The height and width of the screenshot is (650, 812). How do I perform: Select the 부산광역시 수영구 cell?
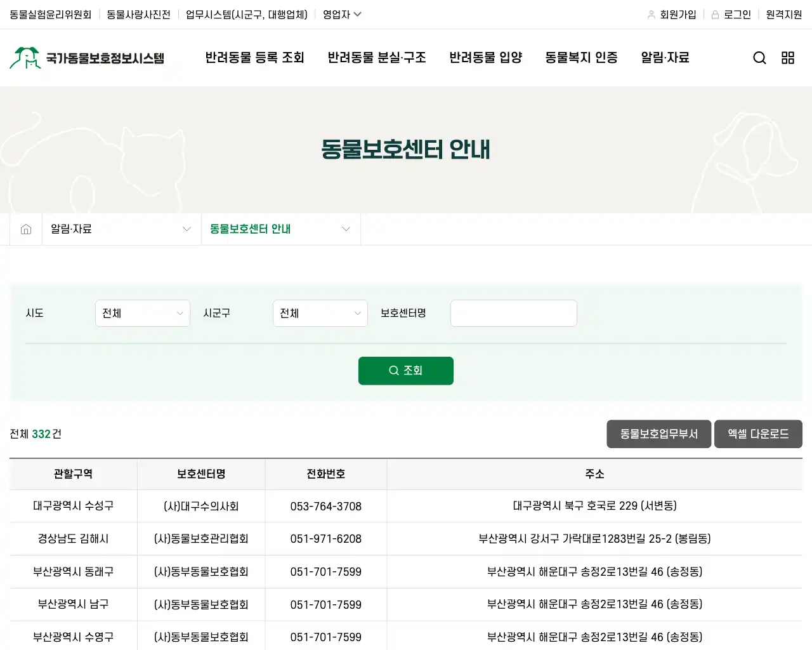tap(74, 637)
